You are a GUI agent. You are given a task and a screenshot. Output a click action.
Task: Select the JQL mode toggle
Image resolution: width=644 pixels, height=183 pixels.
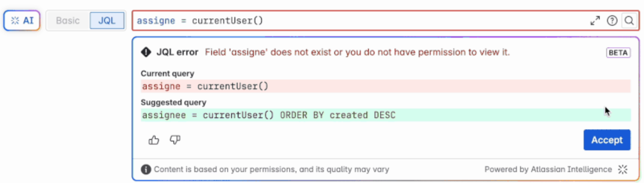(107, 21)
